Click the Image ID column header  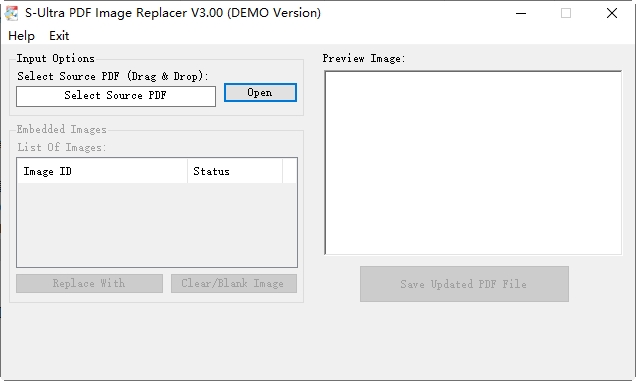click(x=102, y=171)
